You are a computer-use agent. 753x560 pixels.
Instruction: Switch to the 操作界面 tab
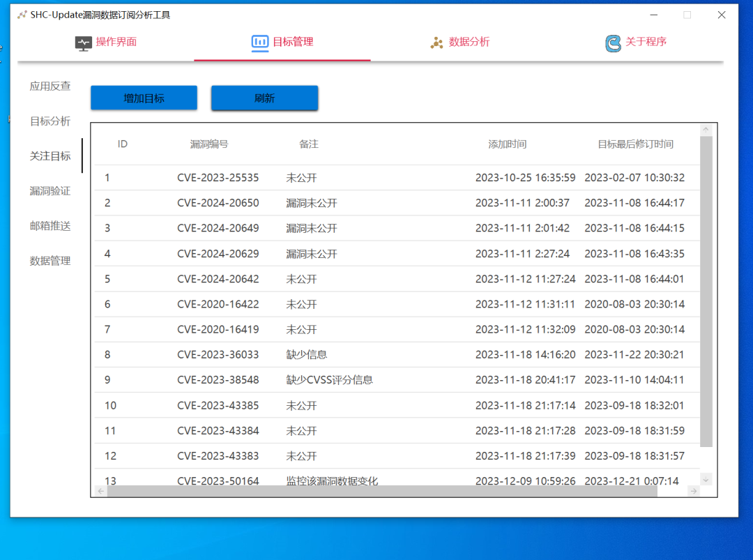click(106, 43)
